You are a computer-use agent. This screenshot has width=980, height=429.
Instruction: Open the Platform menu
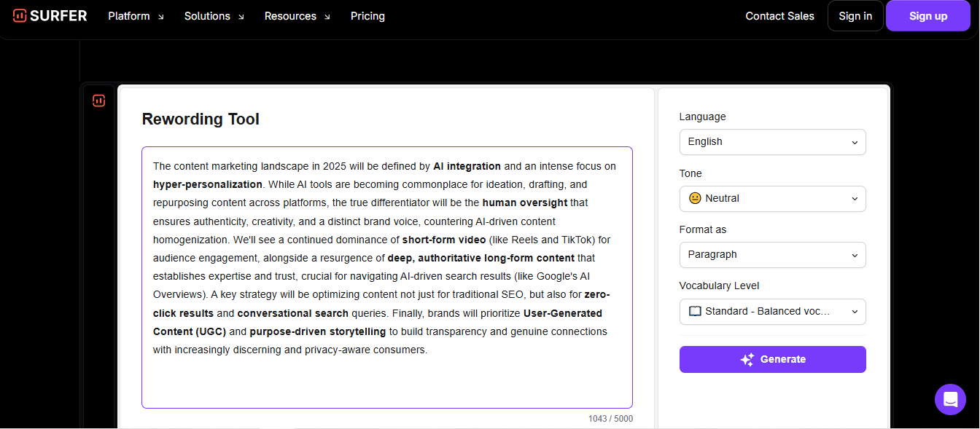(x=129, y=16)
